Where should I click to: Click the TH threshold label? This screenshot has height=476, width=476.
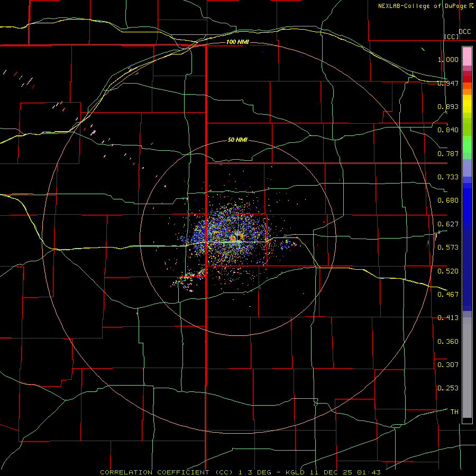point(454,411)
